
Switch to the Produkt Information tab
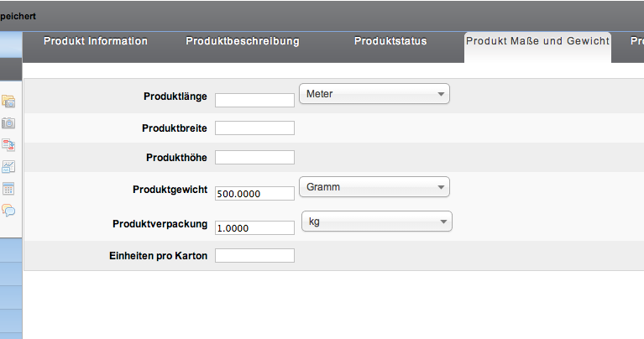96,41
